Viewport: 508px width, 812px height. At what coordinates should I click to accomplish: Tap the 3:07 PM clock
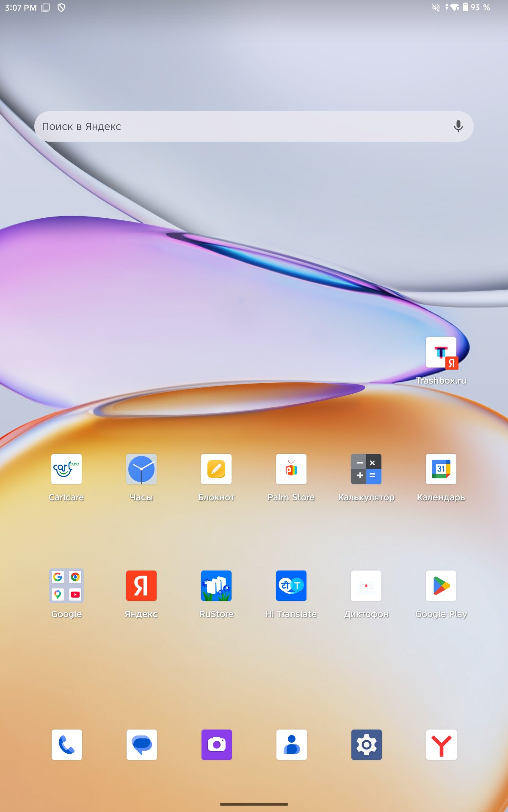[x=21, y=8]
